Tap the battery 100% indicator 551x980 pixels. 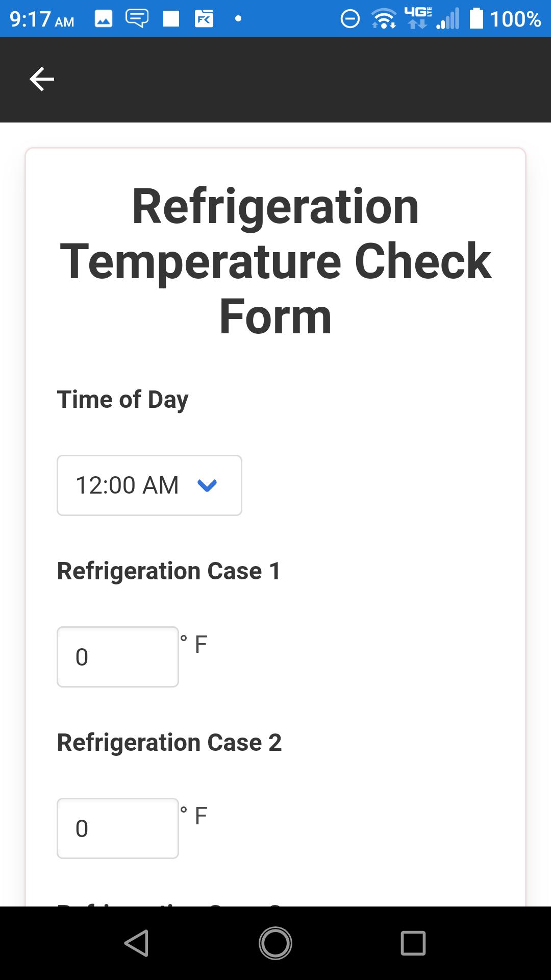pyautogui.click(x=505, y=19)
